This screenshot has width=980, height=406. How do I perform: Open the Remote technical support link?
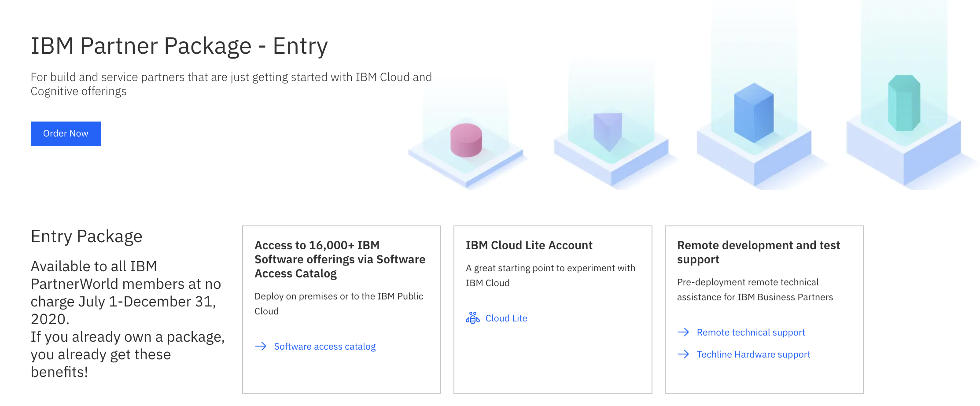(x=751, y=332)
